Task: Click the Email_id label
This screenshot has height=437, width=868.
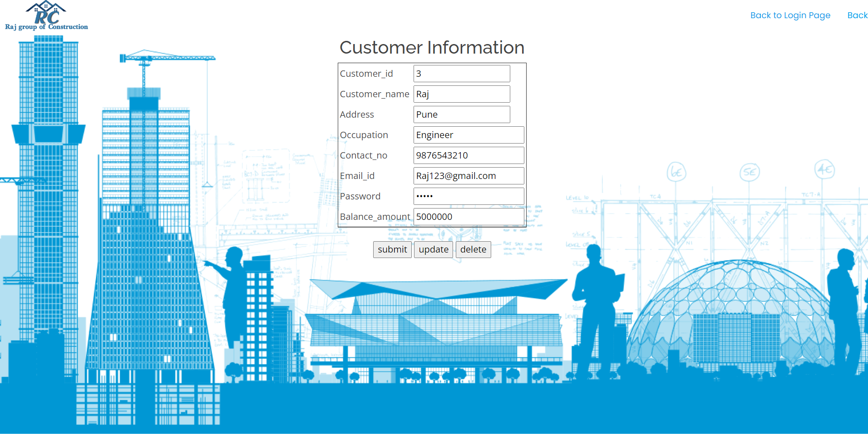Action: click(357, 176)
